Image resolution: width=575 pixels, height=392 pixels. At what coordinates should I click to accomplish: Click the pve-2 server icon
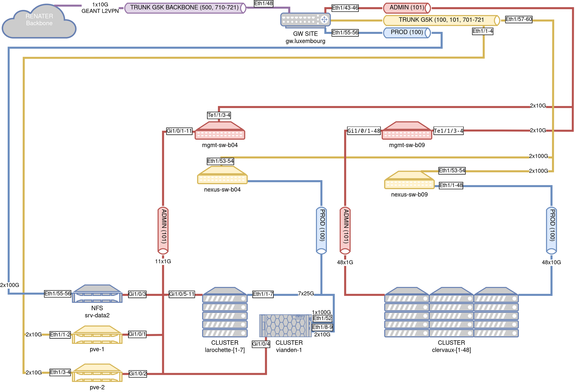[97, 373]
